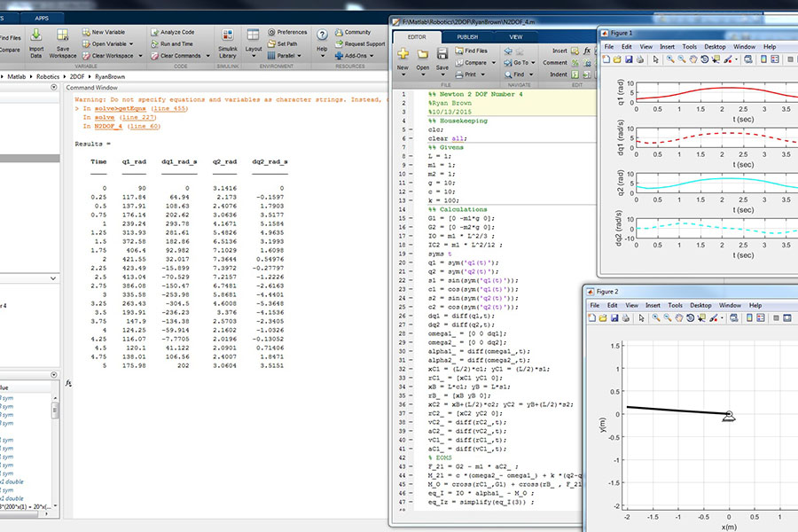Toggle the Edit Plot arrow in Figure 1

[x=655, y=59]
